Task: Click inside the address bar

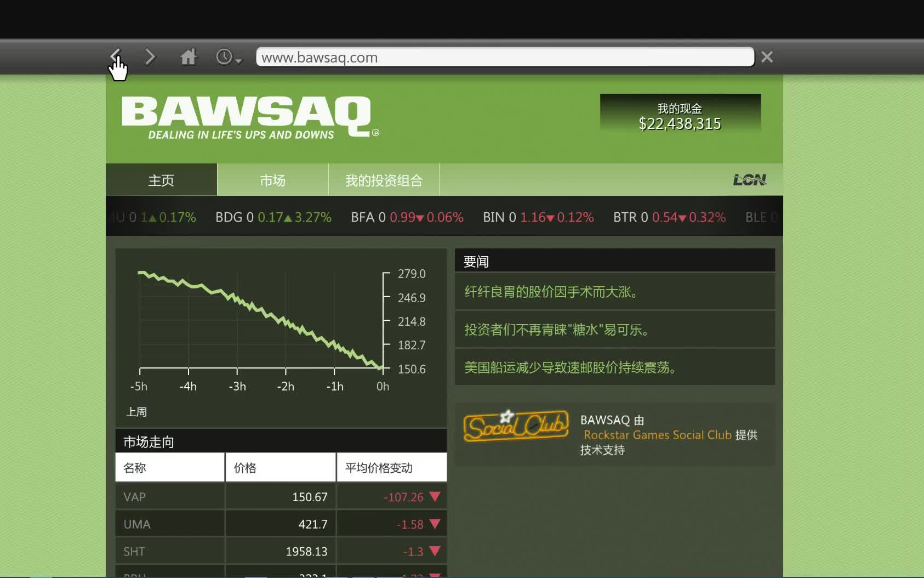Action: click(x=504, y=57)
